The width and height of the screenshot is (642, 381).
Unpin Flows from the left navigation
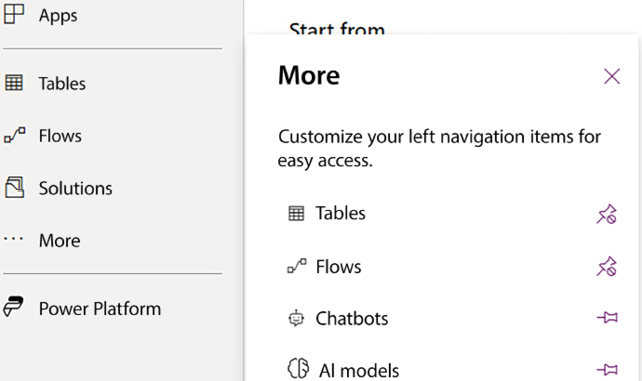[x=606, y=266]
